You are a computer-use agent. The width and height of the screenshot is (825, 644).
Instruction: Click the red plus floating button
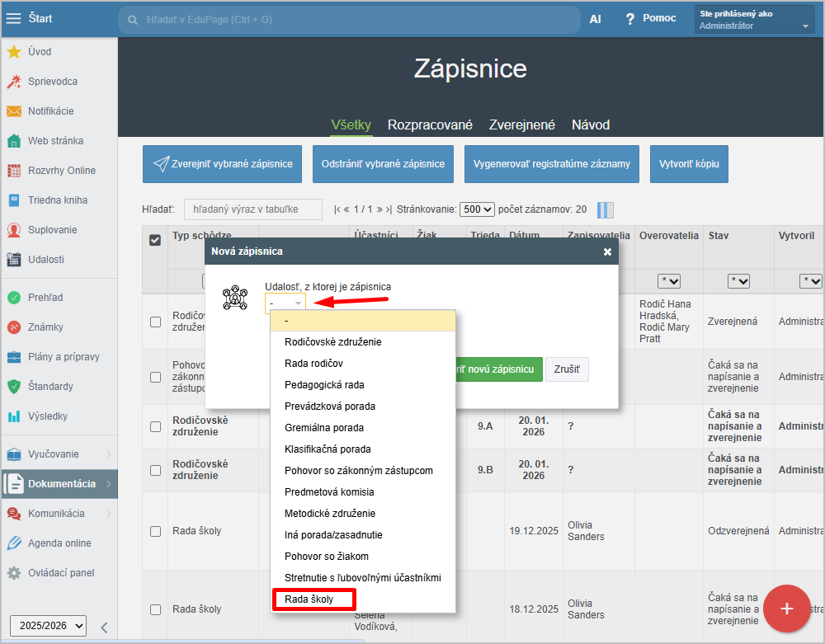[786, 609]
